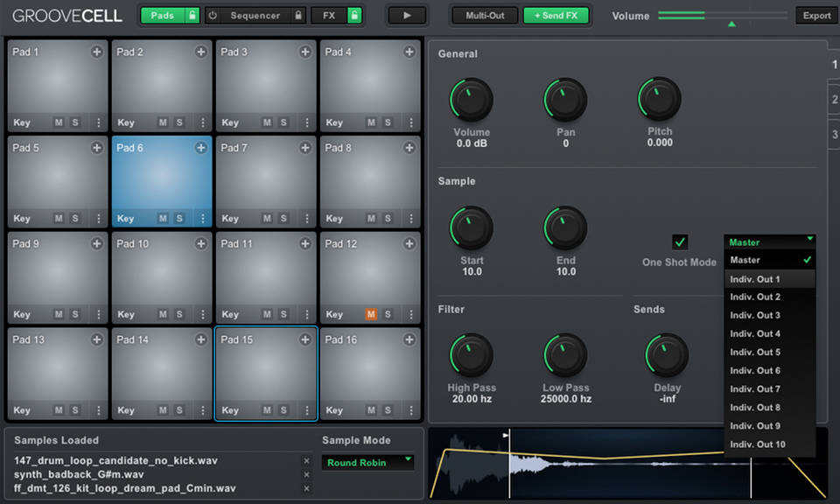This screenshot has height=504, width=840.
Task: Open the Round Robin Sample Mode dropdown
Action: pyautogui.click(x=367, y=462)
